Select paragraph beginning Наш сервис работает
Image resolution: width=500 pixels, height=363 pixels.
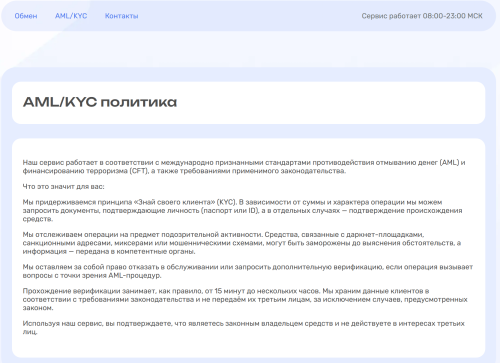[244, 167]
